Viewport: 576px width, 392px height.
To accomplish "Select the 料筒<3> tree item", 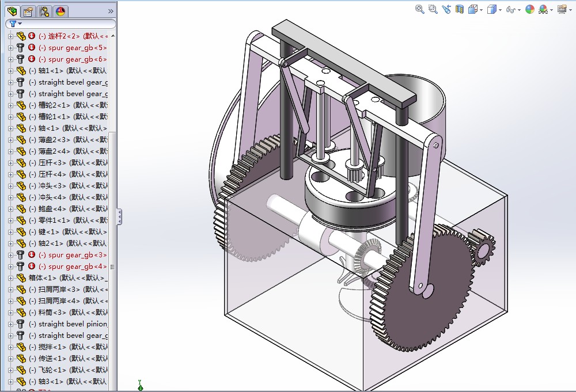I will pos(68,313).
